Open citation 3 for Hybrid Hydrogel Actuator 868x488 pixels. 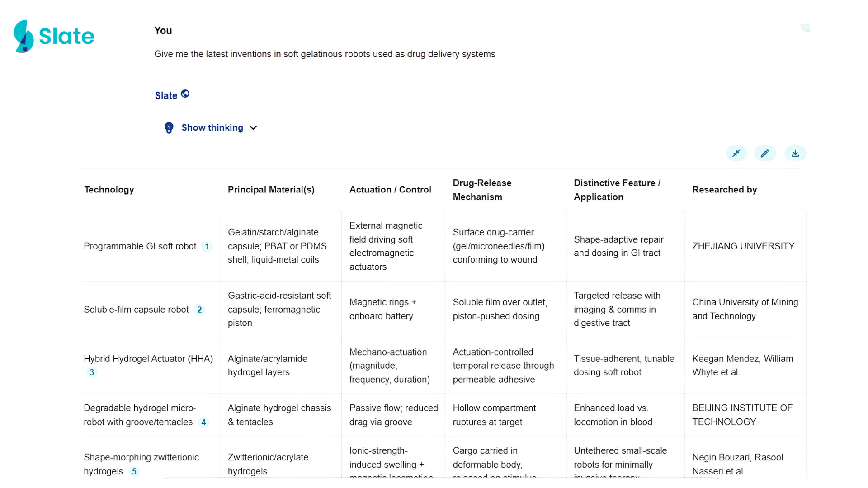tap(92, 372)
